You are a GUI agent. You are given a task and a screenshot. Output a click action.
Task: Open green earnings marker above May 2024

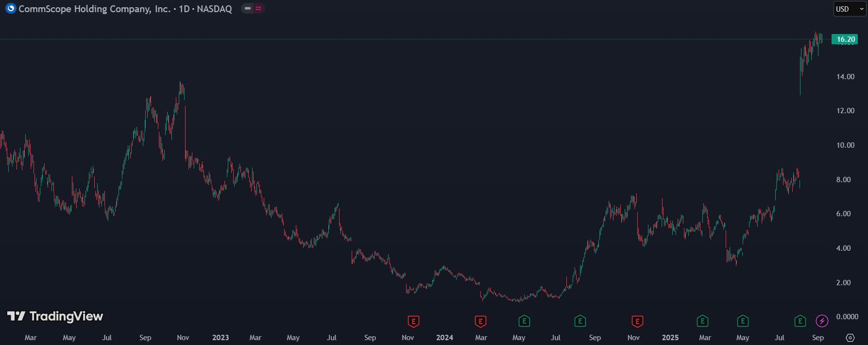[x=524, y=321]
